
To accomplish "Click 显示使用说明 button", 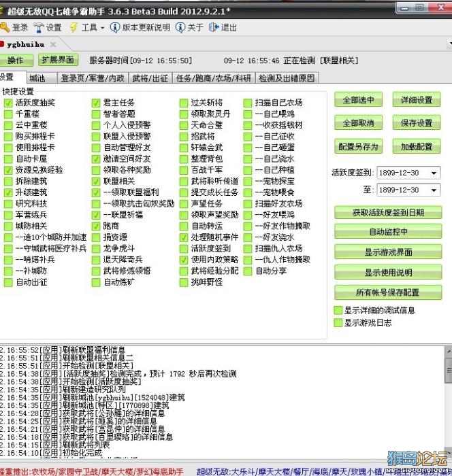I will coord(388,272).
